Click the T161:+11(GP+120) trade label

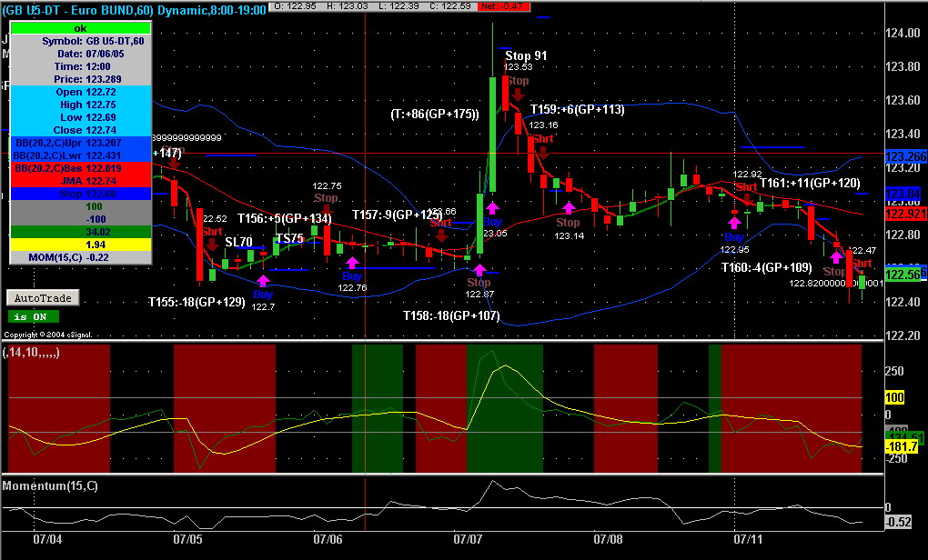pyautogui.click(x=810, y=184)
